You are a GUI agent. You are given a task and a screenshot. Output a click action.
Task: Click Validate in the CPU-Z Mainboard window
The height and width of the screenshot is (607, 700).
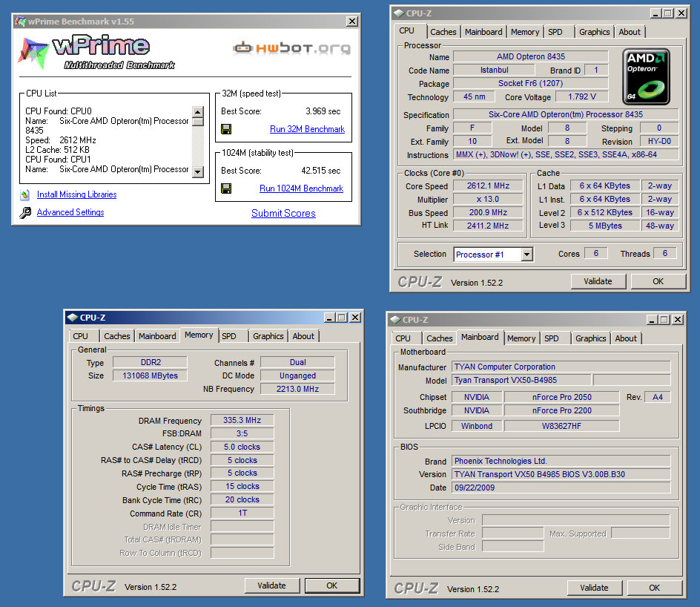coord(594,588)
